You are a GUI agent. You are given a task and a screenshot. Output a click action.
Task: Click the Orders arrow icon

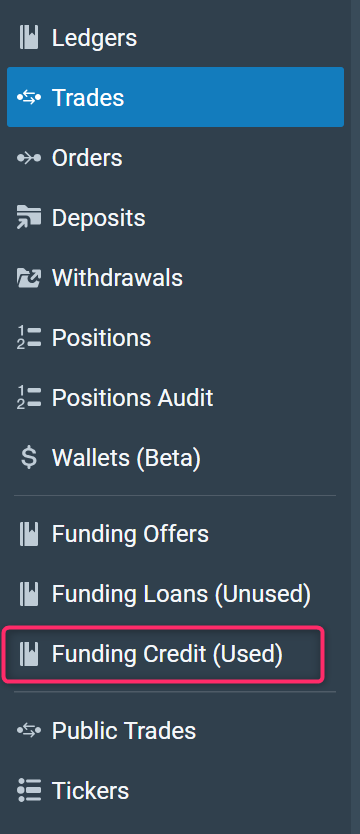[29, 158]
